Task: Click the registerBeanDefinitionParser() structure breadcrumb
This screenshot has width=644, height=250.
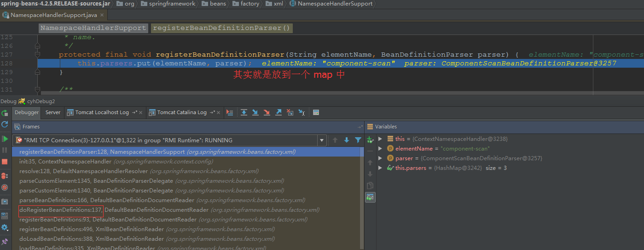Action: (222, 28)
